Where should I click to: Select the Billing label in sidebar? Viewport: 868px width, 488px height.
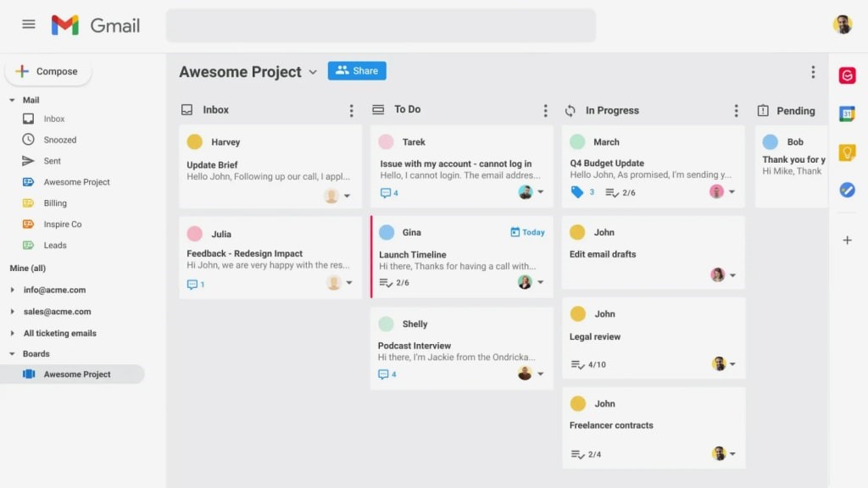point(55,203)
